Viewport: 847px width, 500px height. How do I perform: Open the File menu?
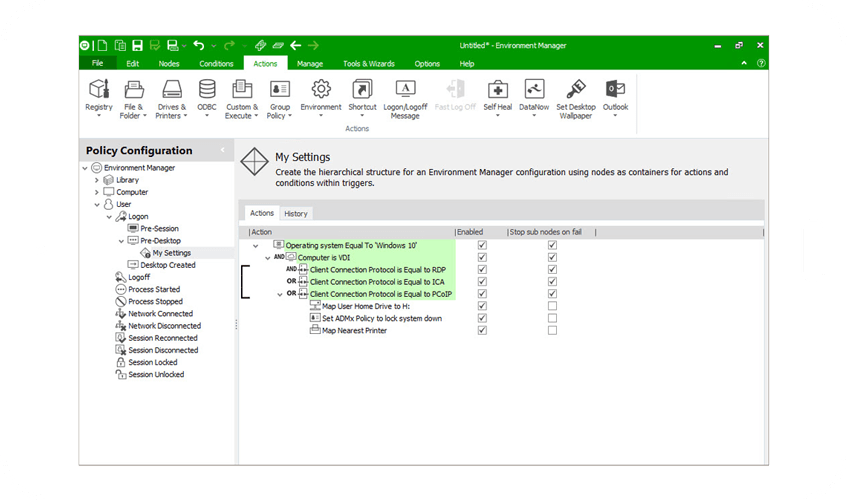98,64
